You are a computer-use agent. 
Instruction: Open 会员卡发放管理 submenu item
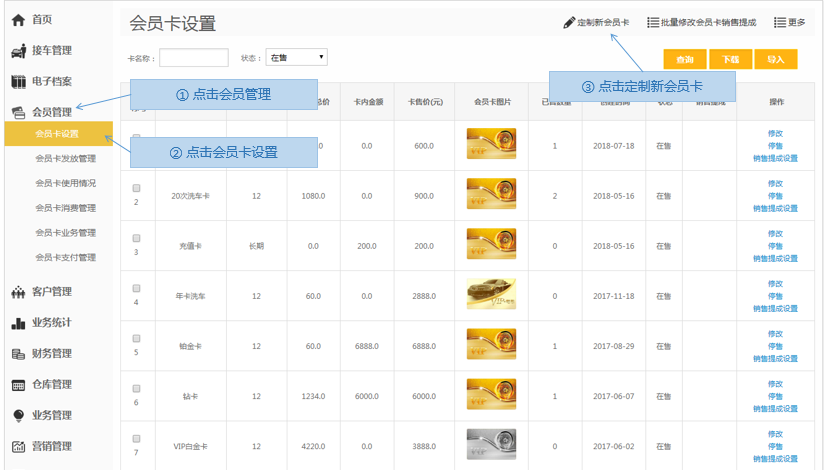pos(65,159)
